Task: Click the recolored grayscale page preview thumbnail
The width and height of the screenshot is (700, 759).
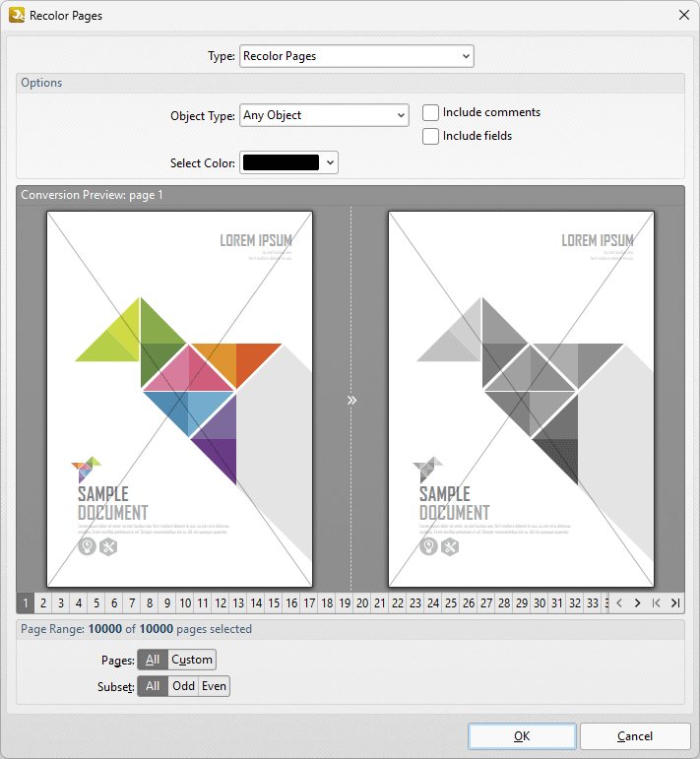Action: tap(522, 400)
